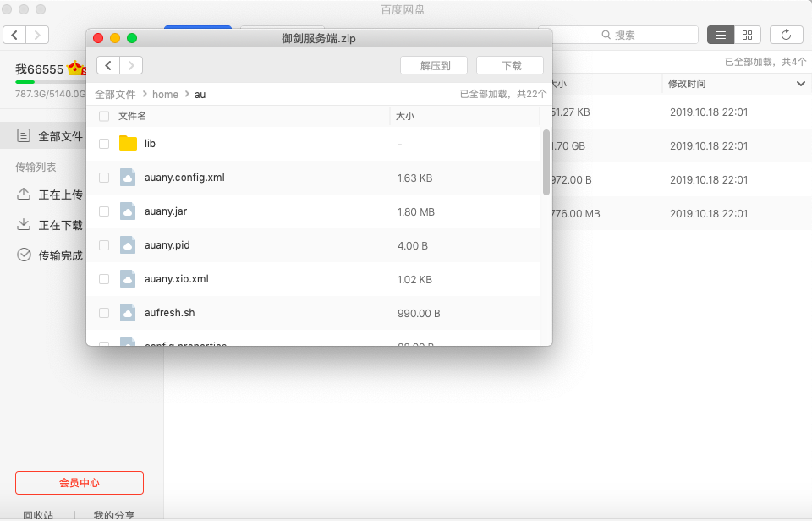Viewport: 812px width, 521px height.
Task: Click the home breadcrumb path segment
Action: point(165,95)
